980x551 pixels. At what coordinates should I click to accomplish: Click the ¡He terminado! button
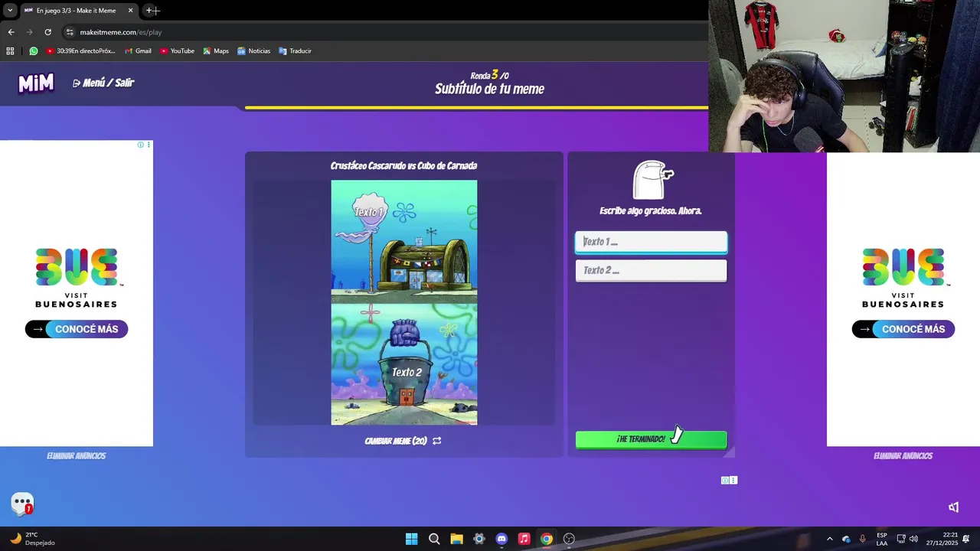(x=651, y=439)
